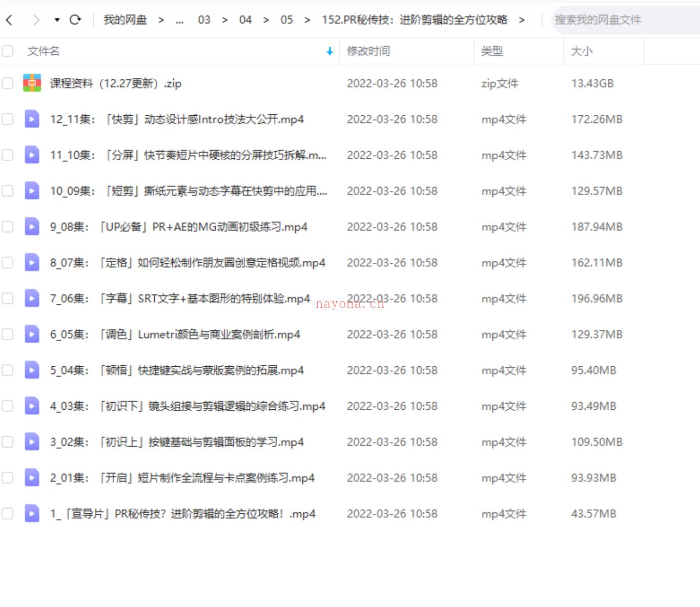Open breadcrumb folder 03
The width and height of the screenshot is (700, 607).
(x=204, y=20)
